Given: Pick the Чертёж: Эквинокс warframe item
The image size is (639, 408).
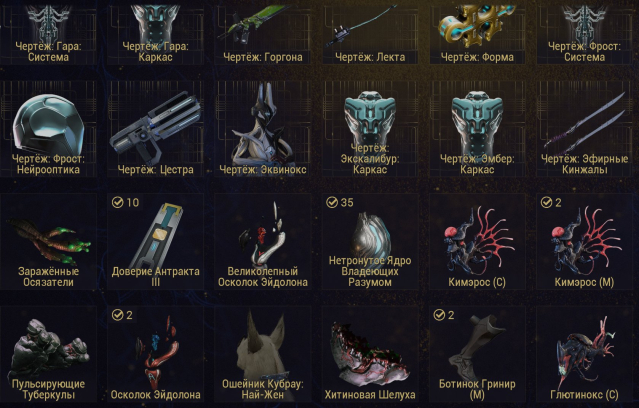Looking at the screenshot, I should point(263,129).
